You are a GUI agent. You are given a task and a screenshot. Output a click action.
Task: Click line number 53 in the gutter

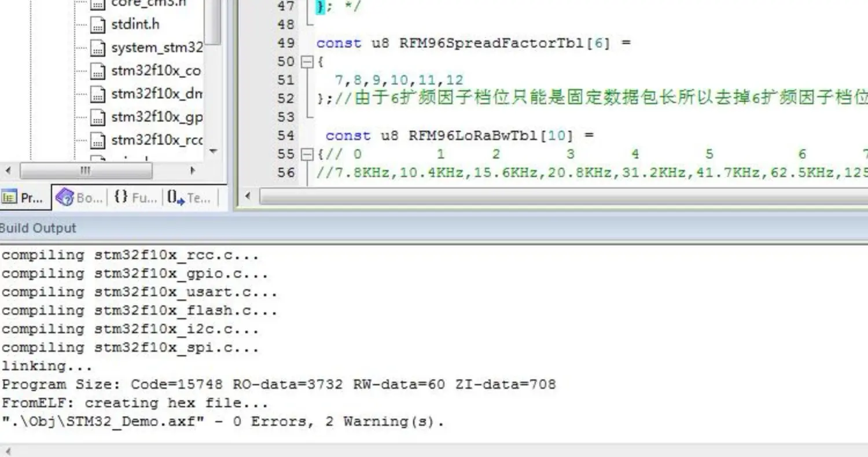[x=286, y=117]
